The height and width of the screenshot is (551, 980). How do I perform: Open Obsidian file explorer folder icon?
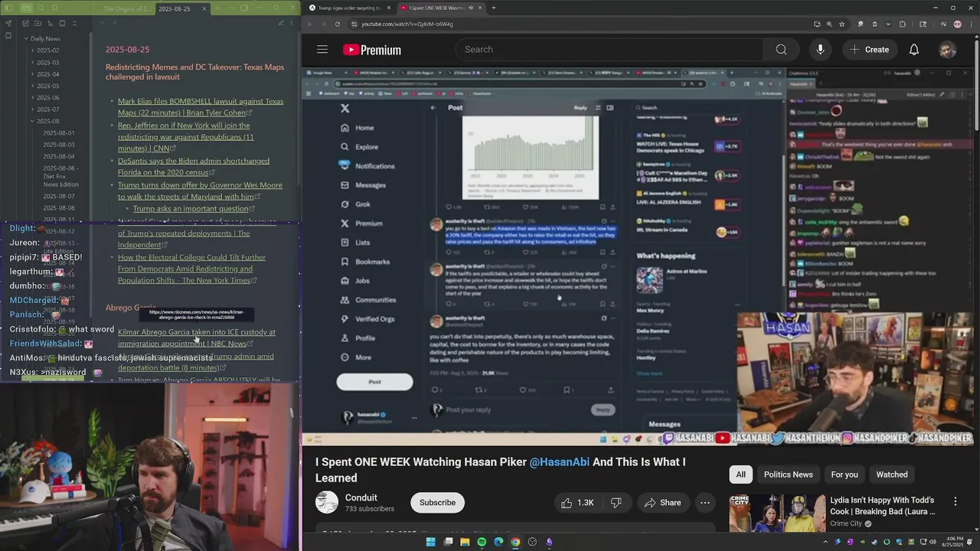click(25, 8)
